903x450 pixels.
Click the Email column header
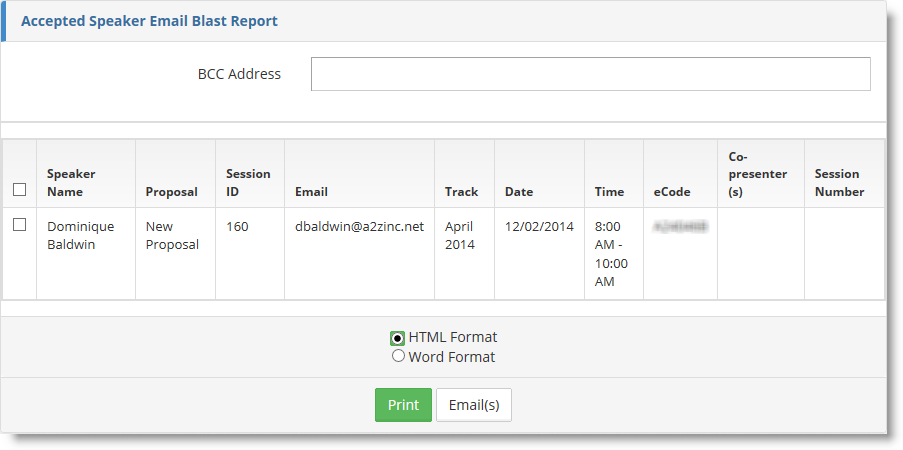[x=311, y=191]
